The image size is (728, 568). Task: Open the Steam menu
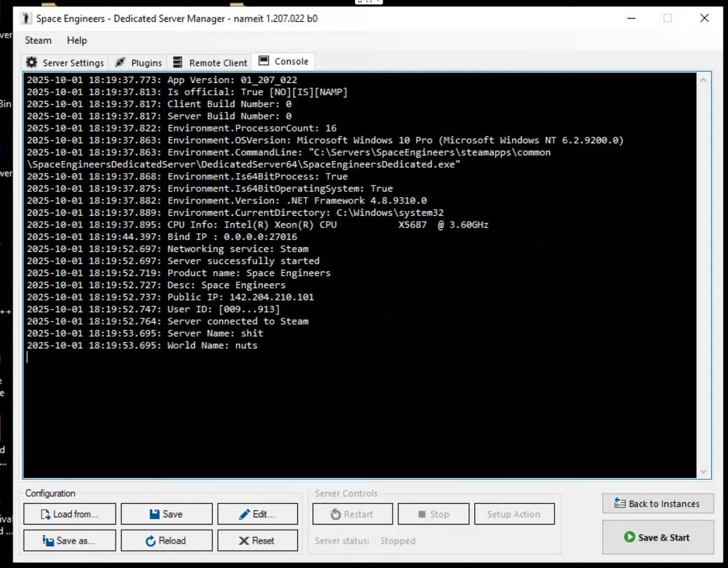coord(38,40)
